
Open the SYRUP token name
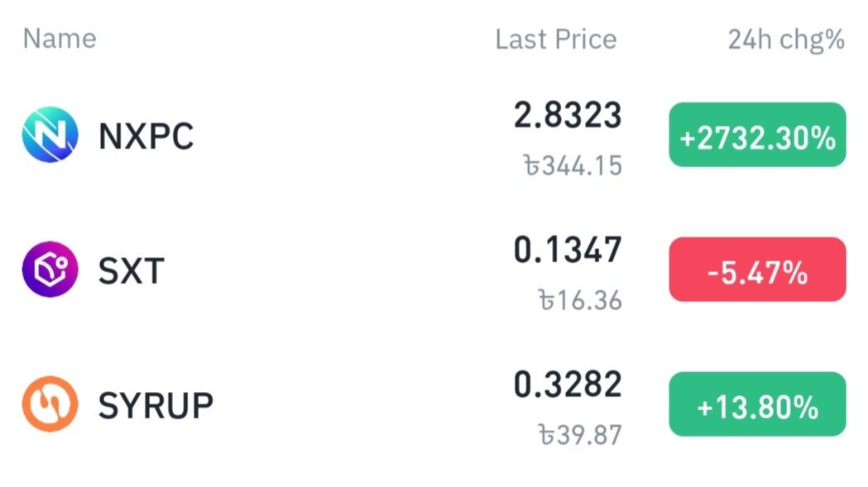click(156, 406)
